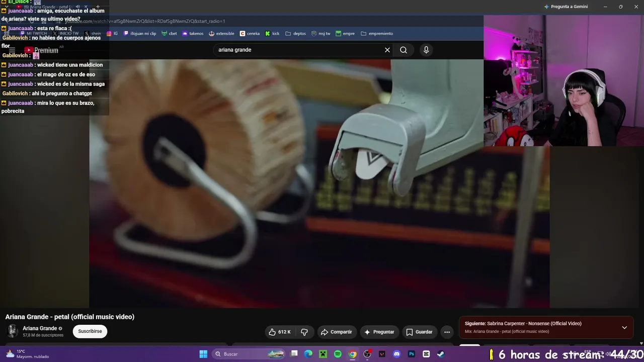Image resolution: width=644 pixels, height=362 pixels.
Task: Open the ceneka bookmark
Action: coord(250,34)
